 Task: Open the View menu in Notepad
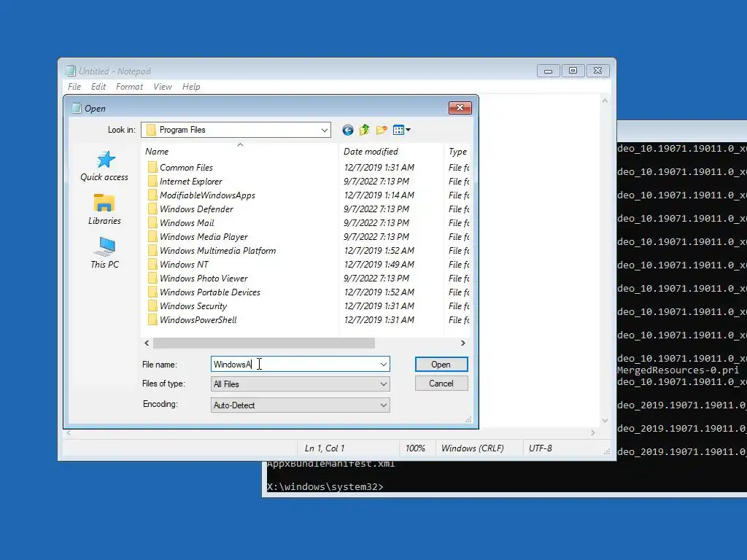click(x=163, y=87)
